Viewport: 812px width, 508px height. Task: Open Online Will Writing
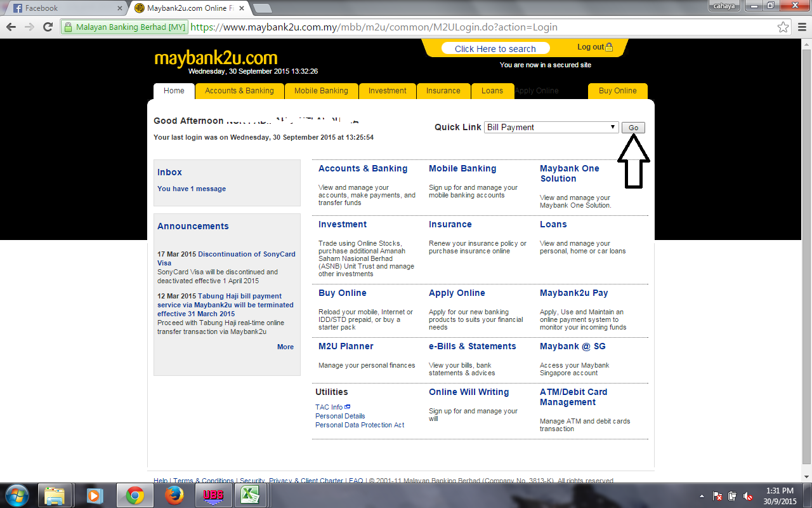[x=469, y=392]
